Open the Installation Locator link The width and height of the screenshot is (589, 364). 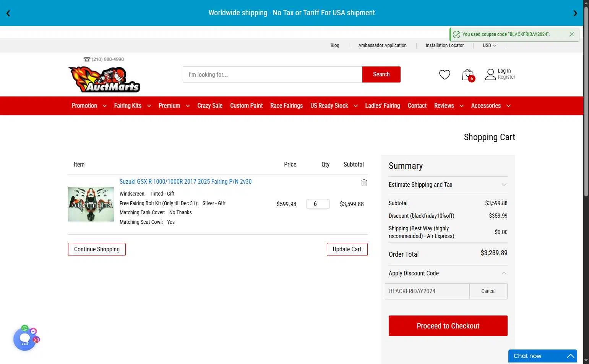click(x=445, y=45)
